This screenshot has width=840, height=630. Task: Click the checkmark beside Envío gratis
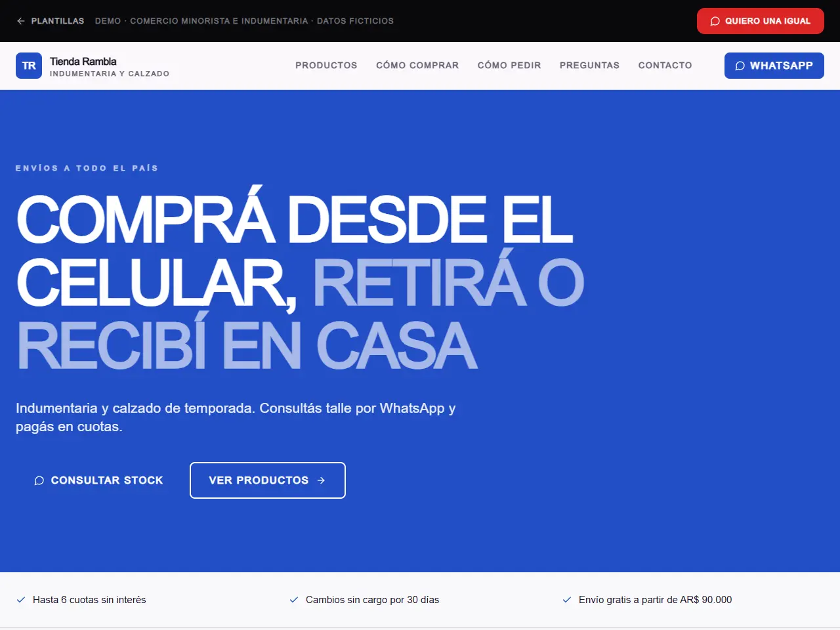click(x=567, y=600)
